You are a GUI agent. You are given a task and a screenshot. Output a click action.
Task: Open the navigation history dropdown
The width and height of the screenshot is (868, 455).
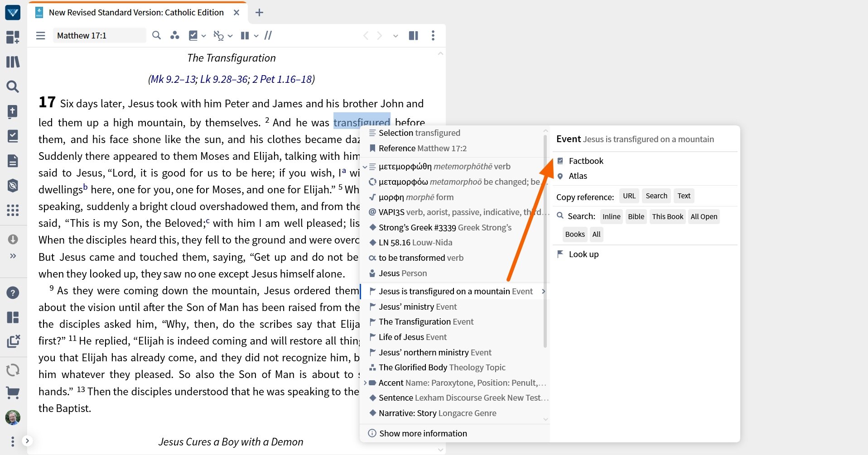click(395, 36)
